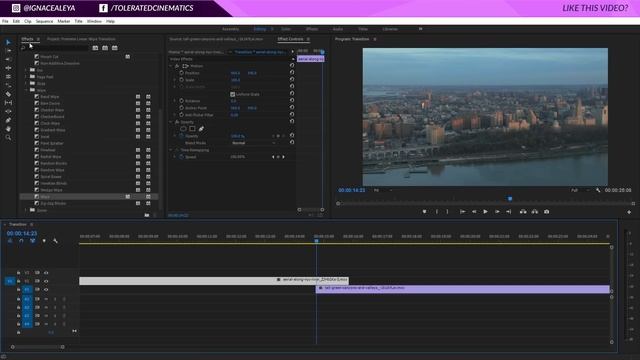
Task: Select the Razor tool
Action: [8, 94]
